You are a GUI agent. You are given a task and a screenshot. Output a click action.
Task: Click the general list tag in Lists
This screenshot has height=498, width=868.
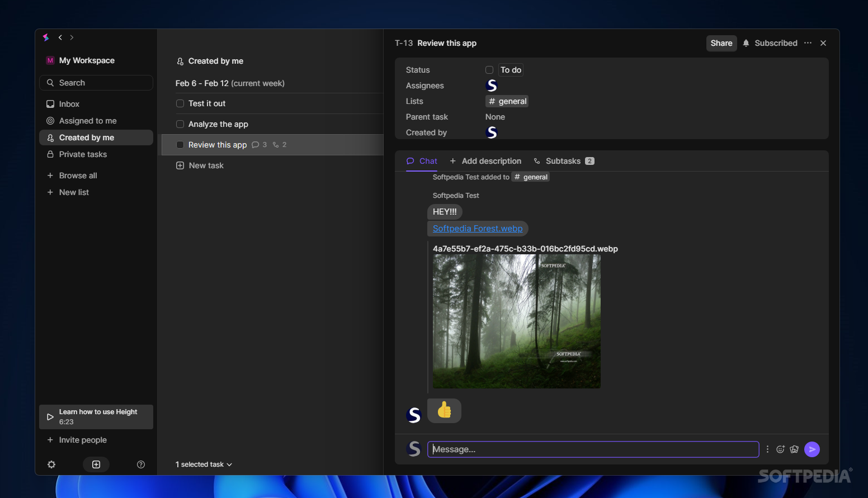507,101
